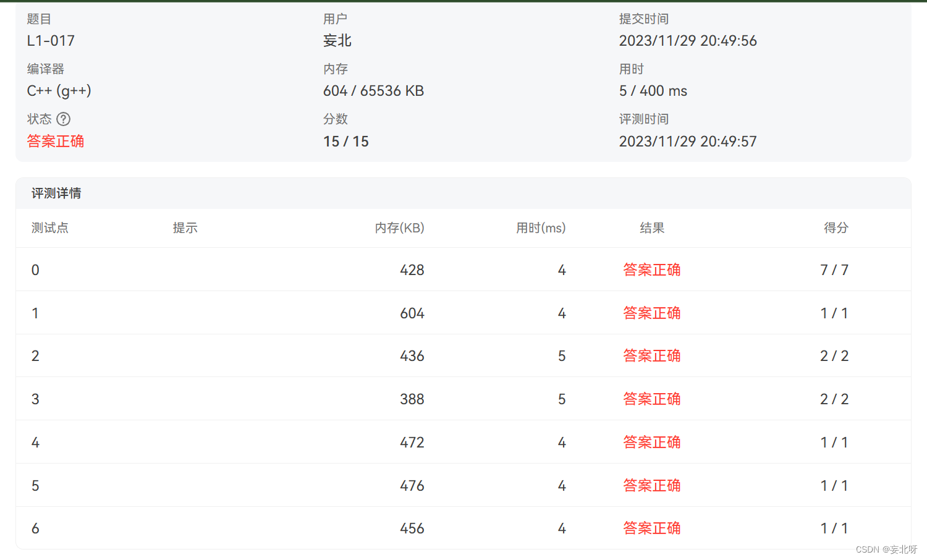The image size is (927, 560).
Task: Select test point 5 number
Action: tap(35, 486)
